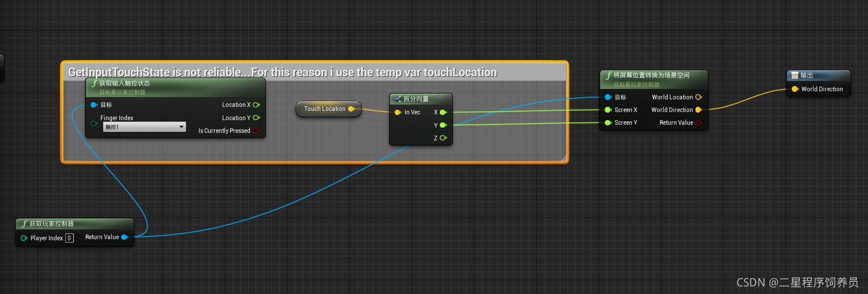Click the 输出 node header icon
The height and width of the screenshot is (294, 868).
(795, 75)
